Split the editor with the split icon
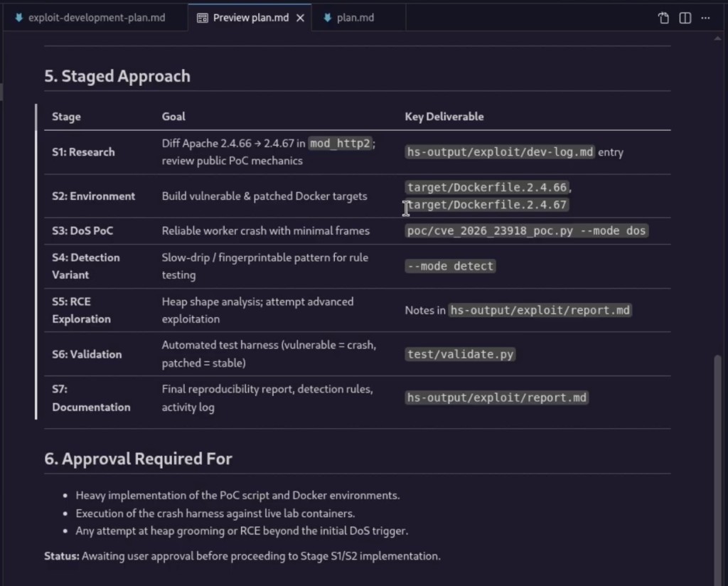728x586 pixels. click(685, 18)
